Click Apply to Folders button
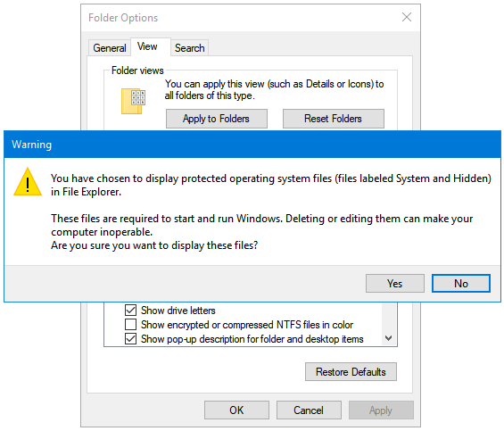 click(217, 119)
